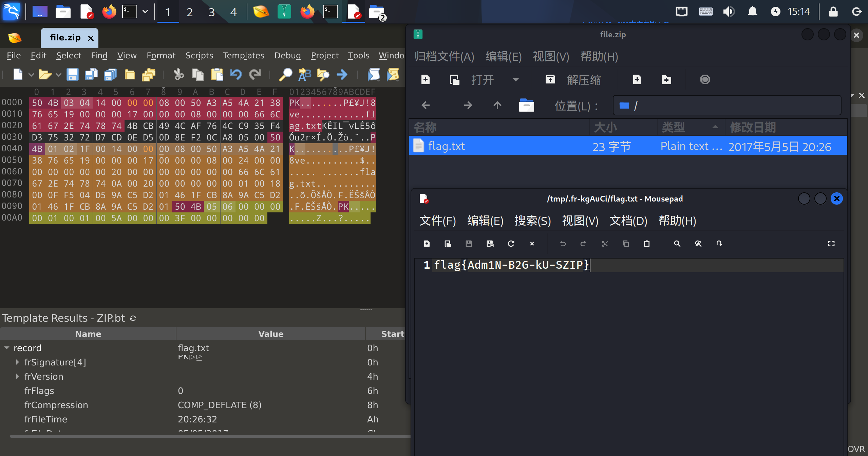The width and height of the screenshot is (868, 456).
Task: Click the 打开 button in archive manager
Action: [482, 80]
